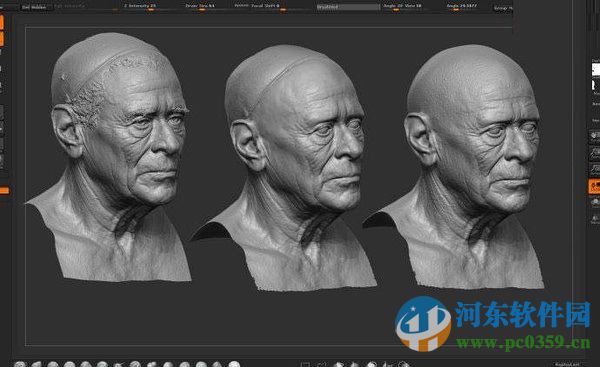Click the square outline icon in bottom shelf
The height and width of the screenshot is (367, 600).
tap(305, 364)
